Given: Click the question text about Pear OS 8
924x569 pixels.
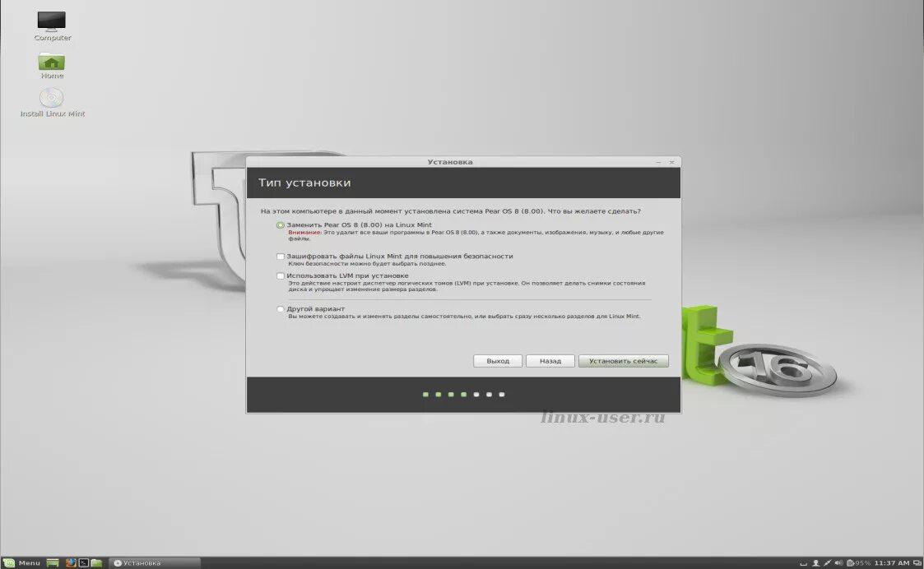Looking at the screenshot, I should pos(450,210).
